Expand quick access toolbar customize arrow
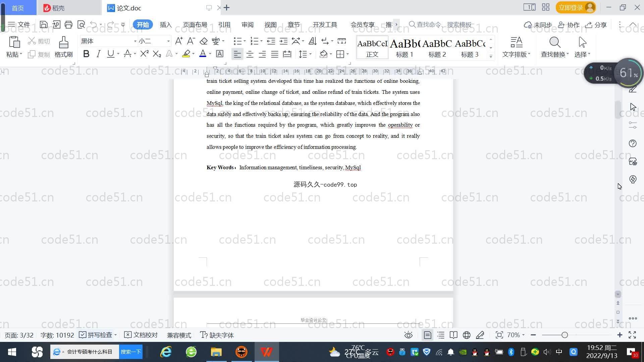This screenshot has height=362, width=644. point(123,24)
